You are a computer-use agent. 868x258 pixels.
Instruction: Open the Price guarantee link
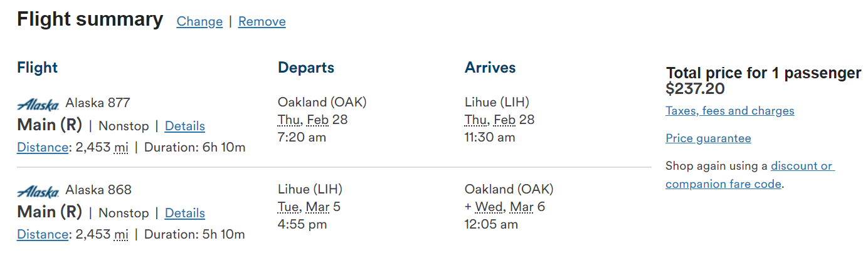point(708,138)
